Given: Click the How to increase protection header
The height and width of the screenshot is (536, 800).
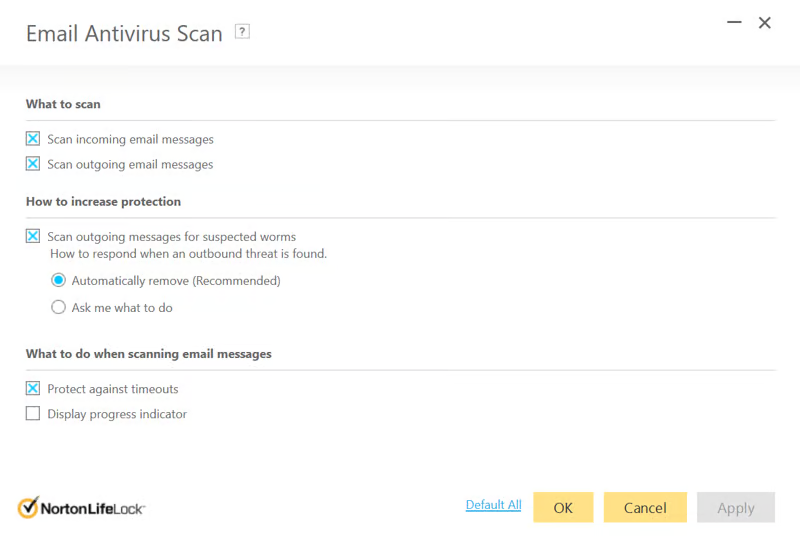Looking at the screenshot, I should pyautogui.click(x=103, y=201).
